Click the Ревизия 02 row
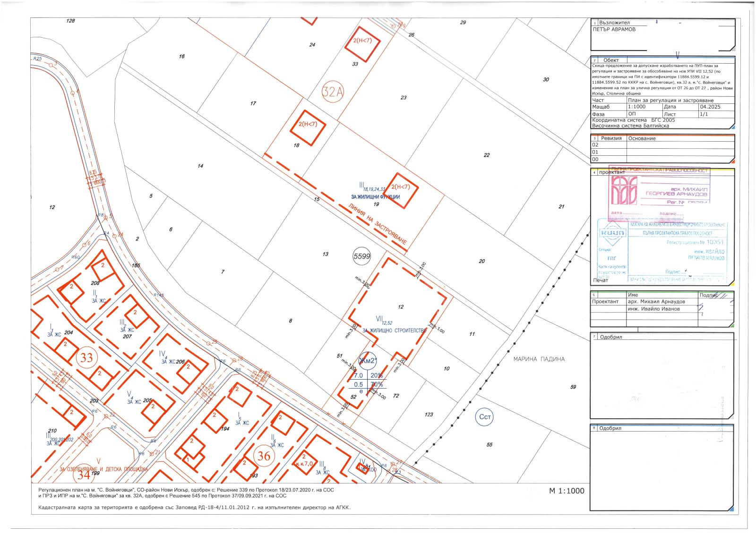 662,145
